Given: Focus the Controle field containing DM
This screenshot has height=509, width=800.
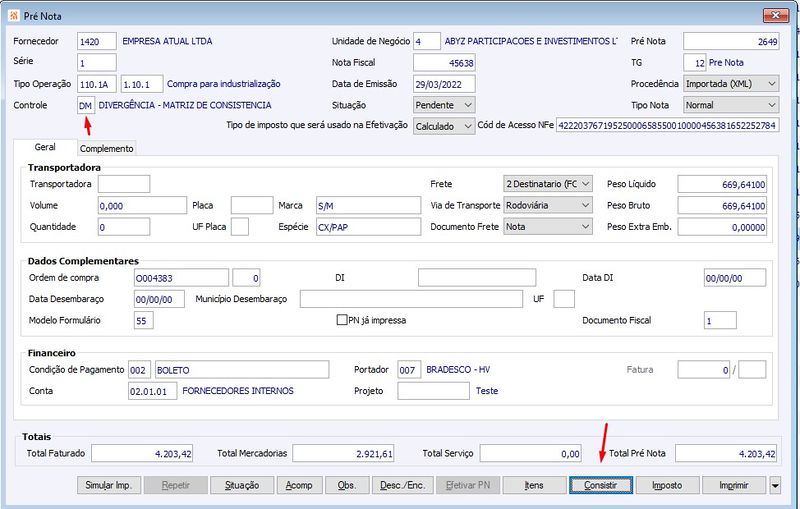Looking at the screenshot, I should pos(86,105).
